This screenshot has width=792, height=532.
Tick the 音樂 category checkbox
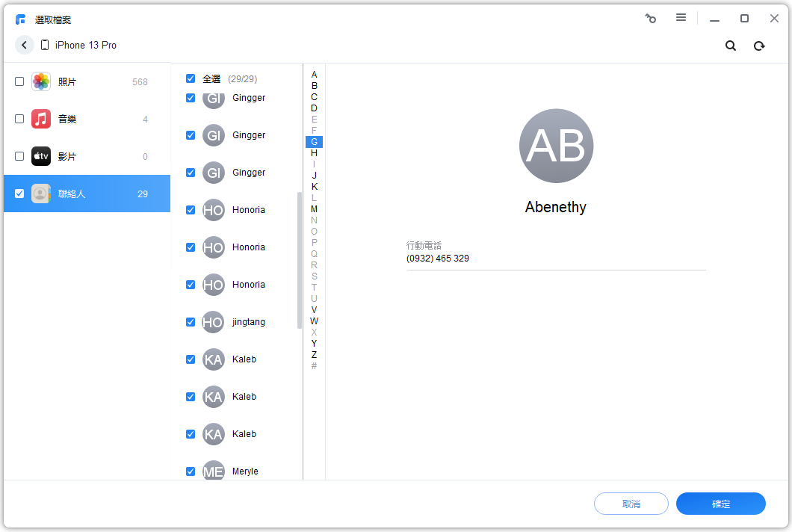click(x=19, y=120)
